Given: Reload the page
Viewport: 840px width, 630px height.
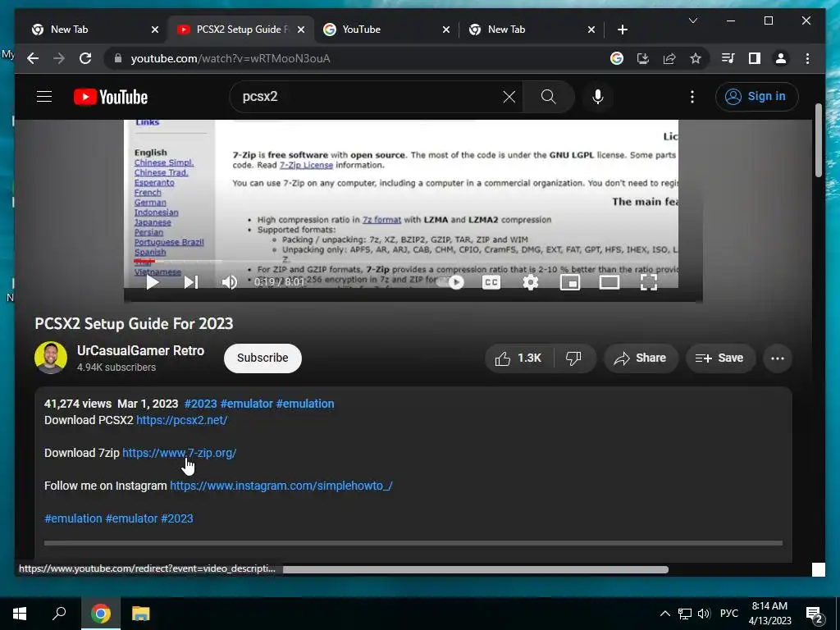Looking at the screenshot, I should tap(85, 58).
